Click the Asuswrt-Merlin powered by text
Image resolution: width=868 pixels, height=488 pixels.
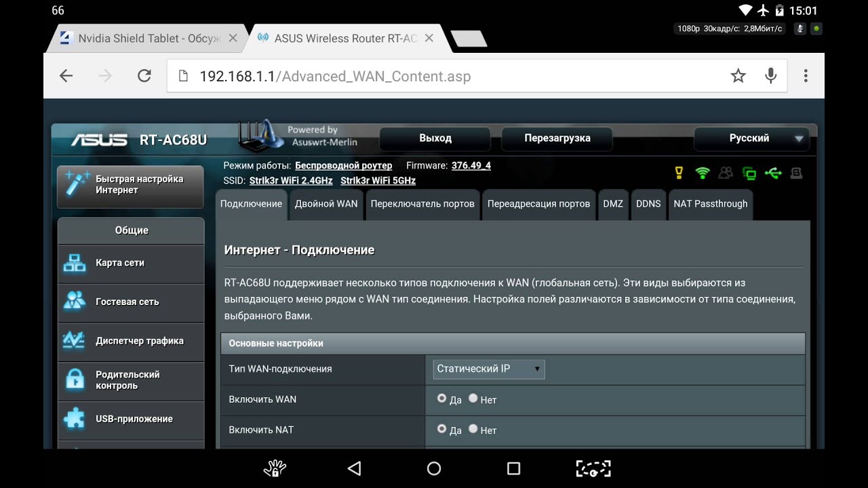pos(322,136)
